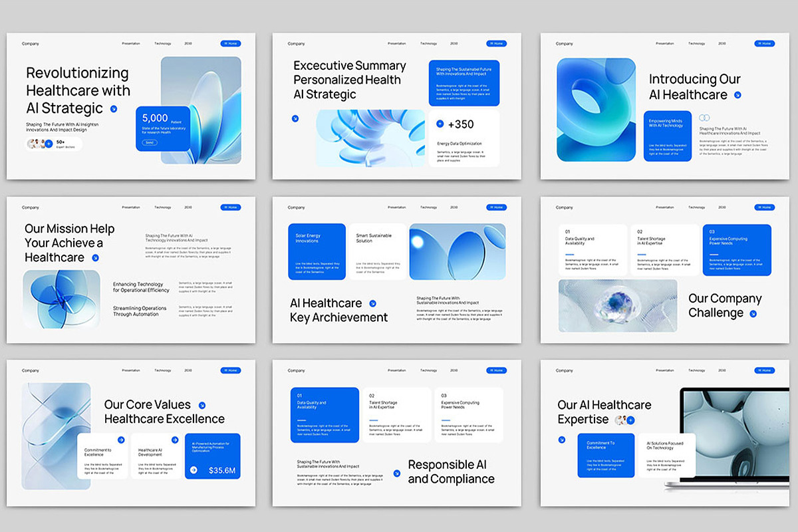This screenshot has width=798, height=532.
Task: Select the "01 Data Quality and Availability" card on the Challenge slide
Action: [593, 250]
